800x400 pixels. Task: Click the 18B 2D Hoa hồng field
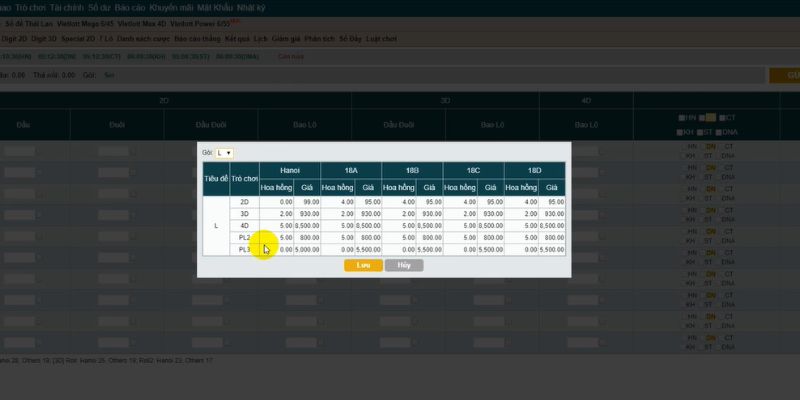click(x=398, y=202)
